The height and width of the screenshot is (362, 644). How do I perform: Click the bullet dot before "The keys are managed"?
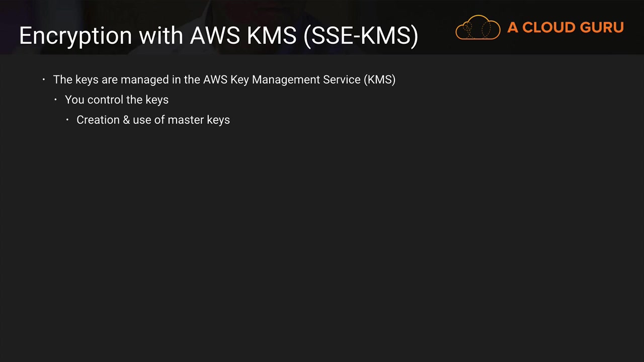(44, 79)
